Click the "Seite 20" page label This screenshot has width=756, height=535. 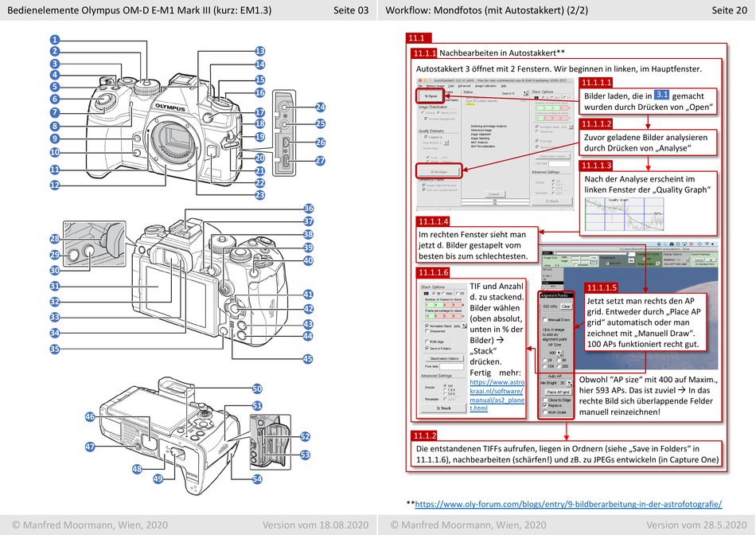(729, 10)
